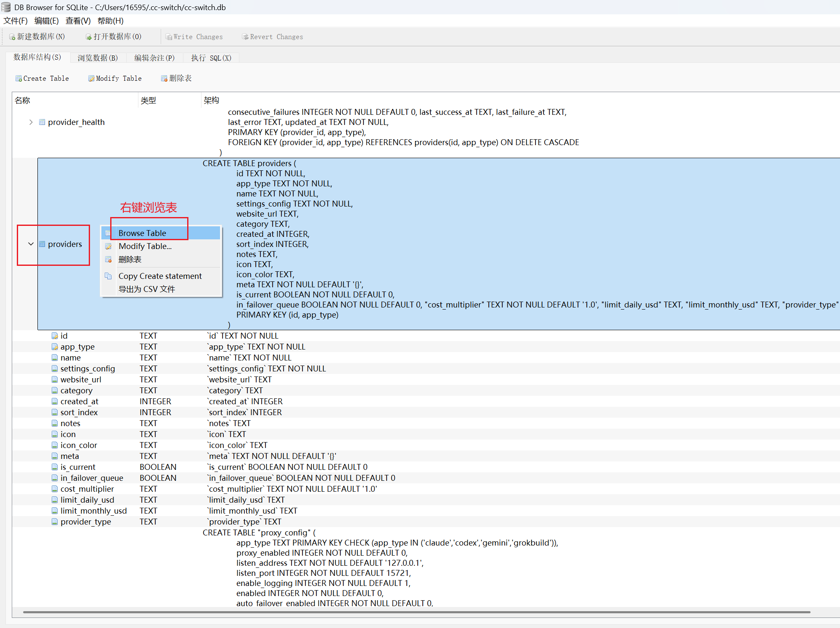Viewport: 840px width, 628px height.
Task: Expand the provider_health table node
Action: click(x=31, y=122)
